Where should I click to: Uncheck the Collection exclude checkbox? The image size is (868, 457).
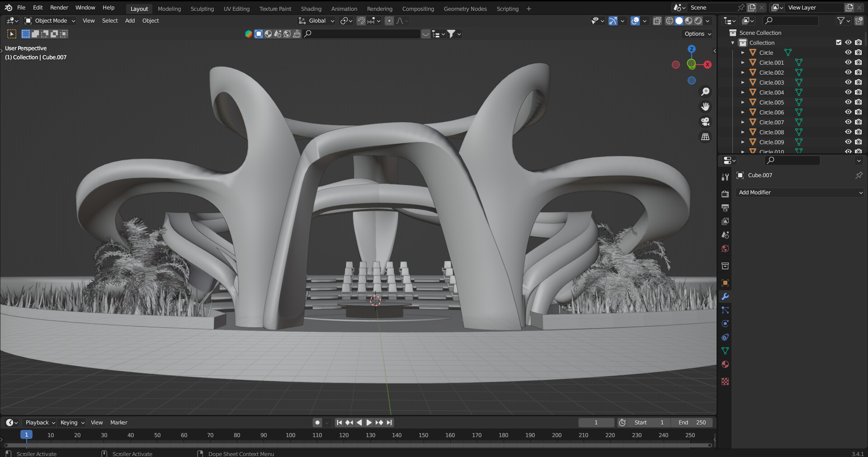coord(839,42)
